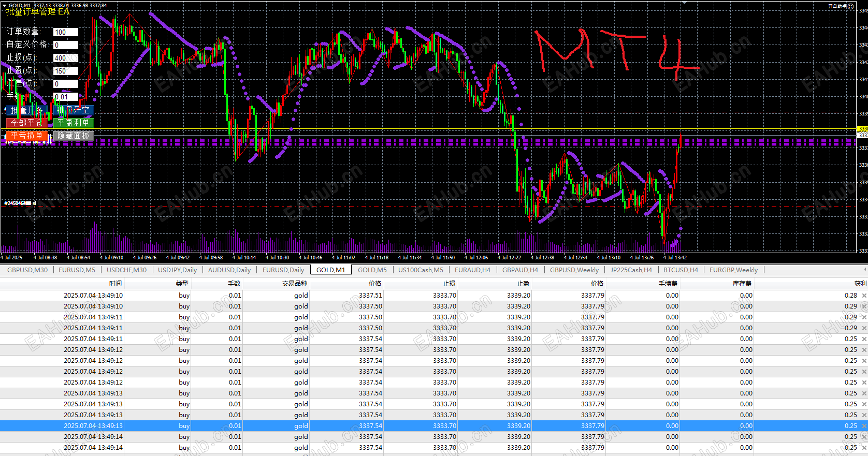Hide the panel with 隐藏面板 button

pyautogui.click(x=73, y=136)
